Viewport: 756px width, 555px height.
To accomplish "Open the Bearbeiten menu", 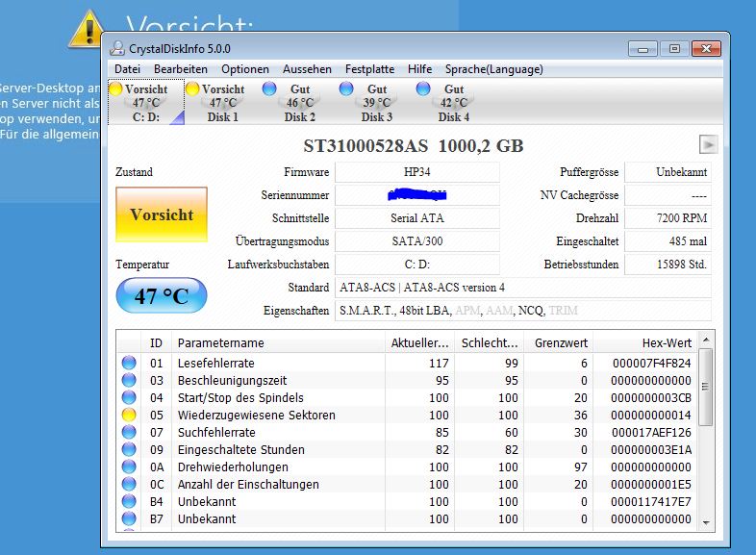I will 180,69.
